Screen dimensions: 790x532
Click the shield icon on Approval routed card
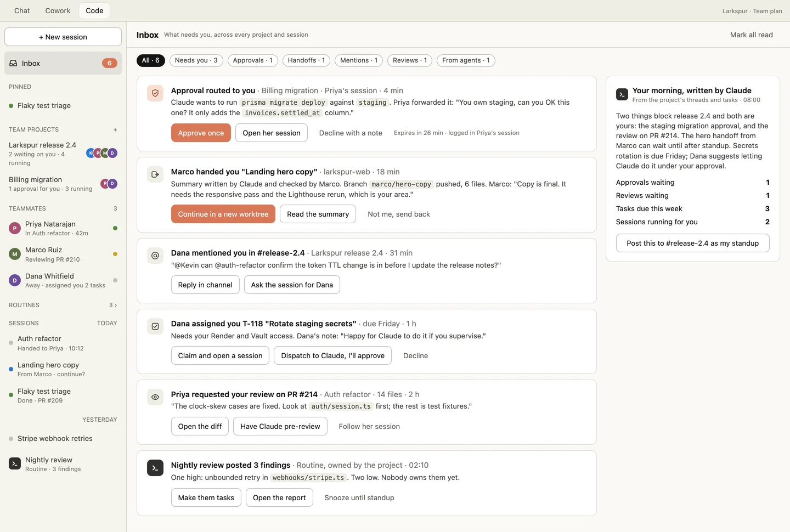coord(155,93)
